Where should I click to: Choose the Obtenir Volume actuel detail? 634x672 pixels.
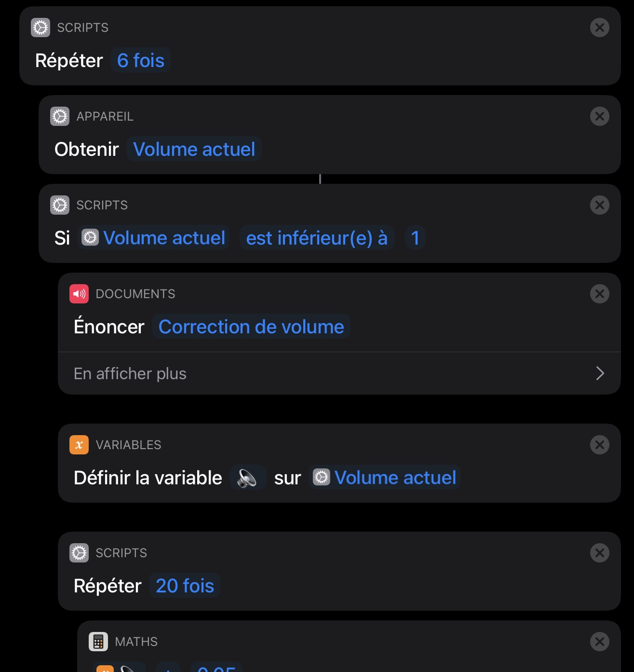pos(194,150)
